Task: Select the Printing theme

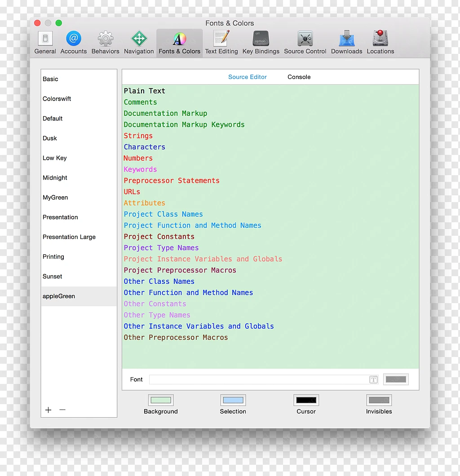Action: [x=79, y=256]
